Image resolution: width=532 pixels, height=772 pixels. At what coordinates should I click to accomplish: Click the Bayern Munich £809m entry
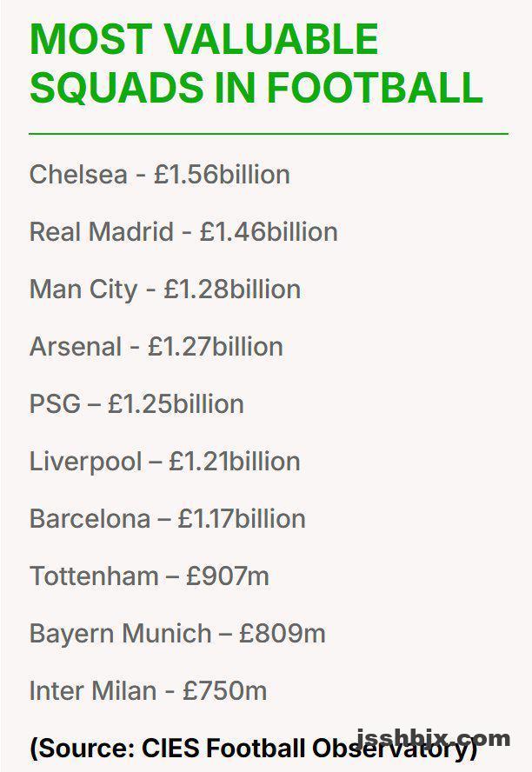point(177,634)
